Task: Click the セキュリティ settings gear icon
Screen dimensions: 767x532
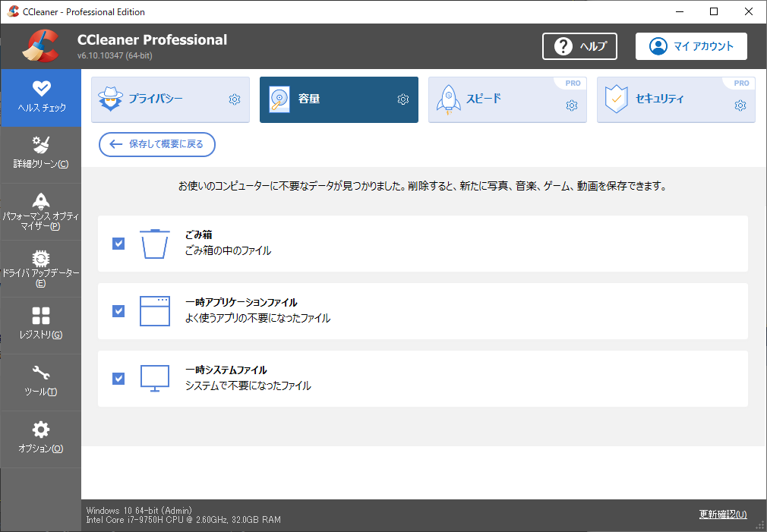Action: (740, 105)
